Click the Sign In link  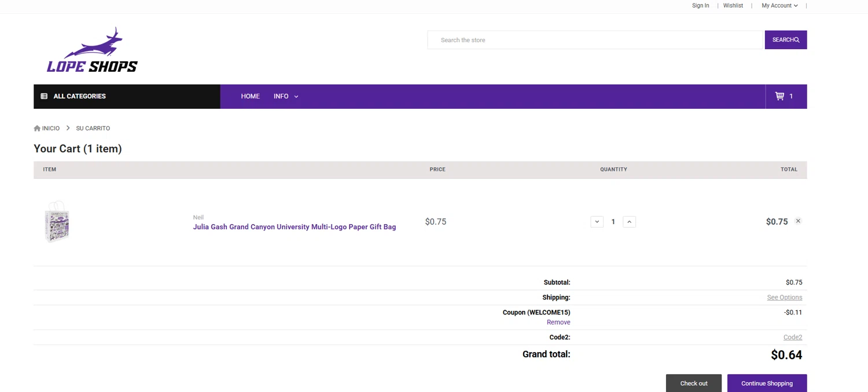point(700,6)
